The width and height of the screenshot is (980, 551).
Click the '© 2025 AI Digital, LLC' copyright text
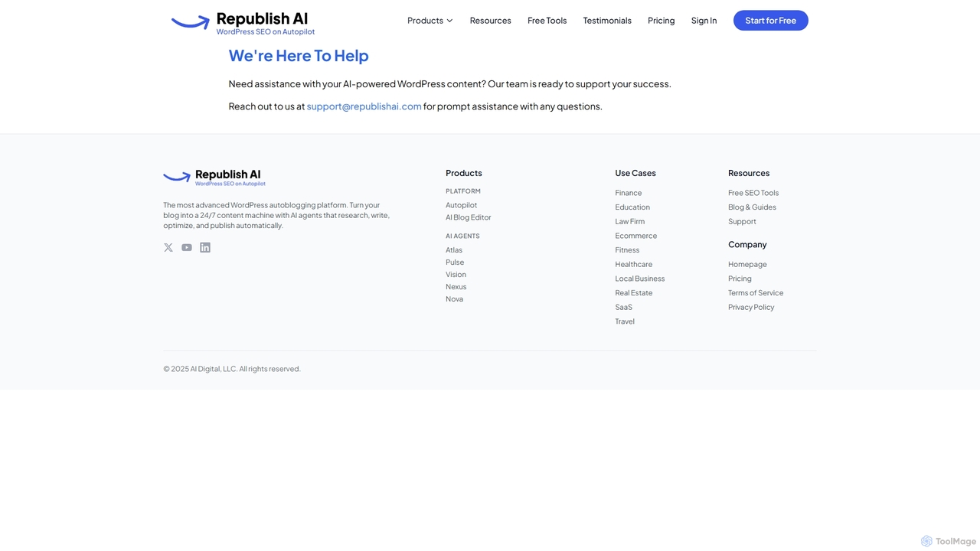pos(232,369)
